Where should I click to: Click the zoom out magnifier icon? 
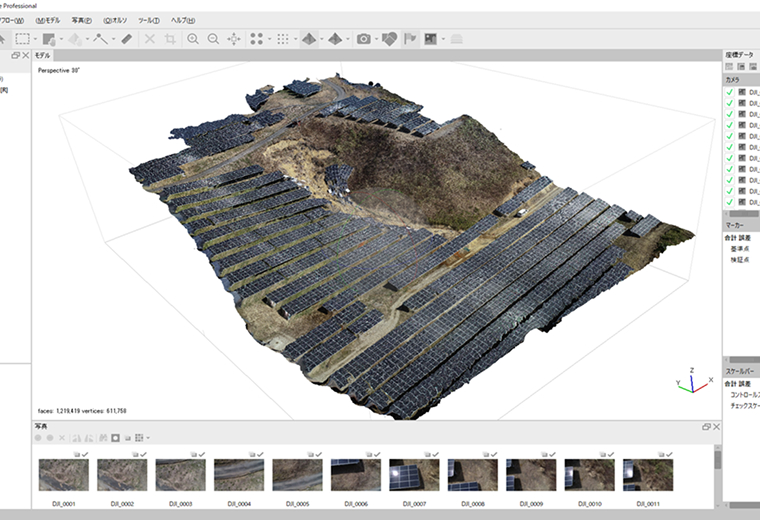click(x=213, y=39)
